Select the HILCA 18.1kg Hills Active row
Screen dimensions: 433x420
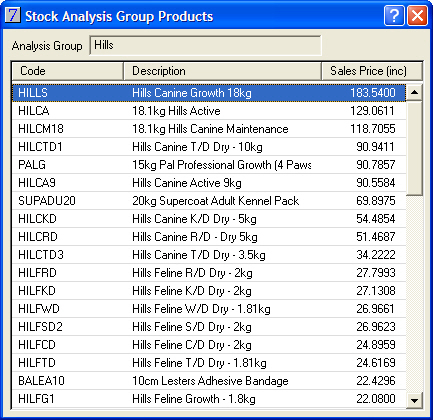coord(209,111)
